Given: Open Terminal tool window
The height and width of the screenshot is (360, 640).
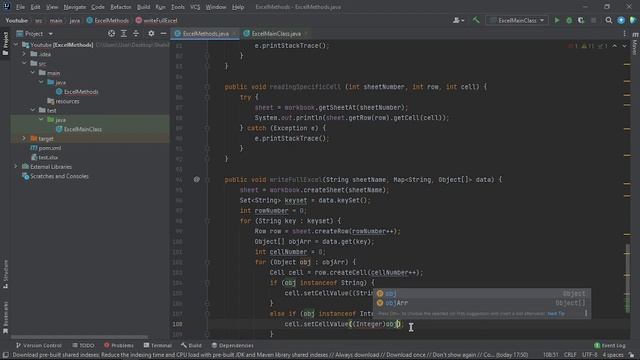Looking at the screenshot, I should point(158,345).
